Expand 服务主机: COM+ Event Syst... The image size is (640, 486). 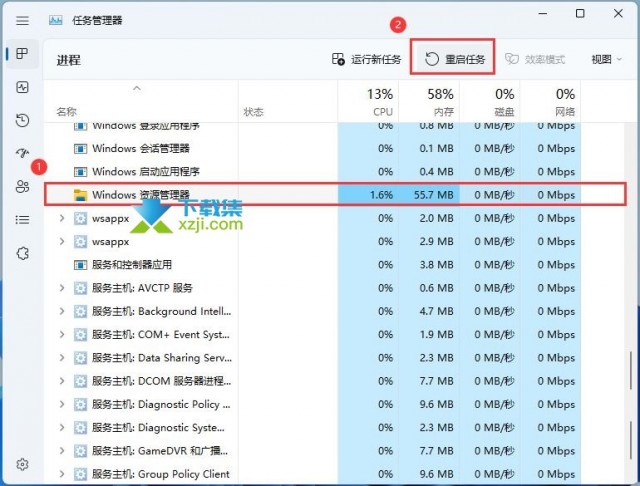point(62,335)
